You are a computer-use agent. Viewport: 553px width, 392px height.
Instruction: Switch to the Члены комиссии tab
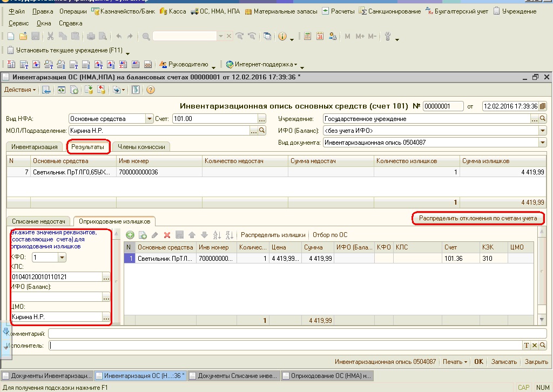(141, 146)
